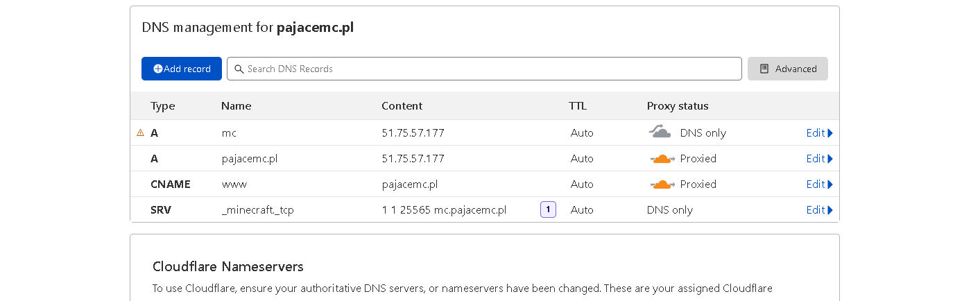980x301 pixels.
Task: Click the Content column header
Action: pyautogui.click(x=402, y=106)
